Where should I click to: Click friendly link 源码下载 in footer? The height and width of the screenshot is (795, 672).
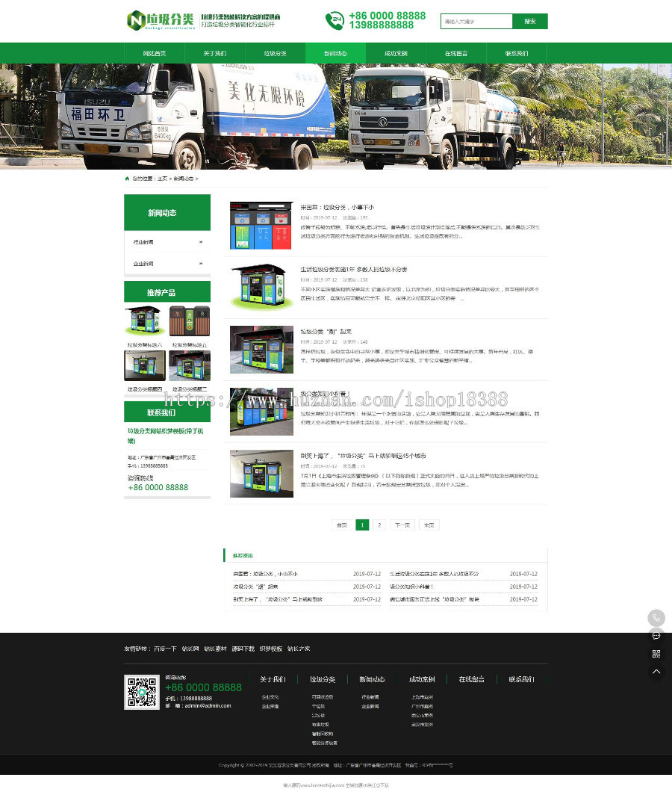click(243, 649)
